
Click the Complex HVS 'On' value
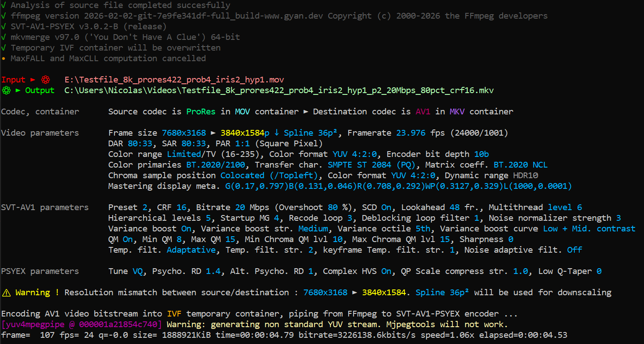[x=386, y=271]
